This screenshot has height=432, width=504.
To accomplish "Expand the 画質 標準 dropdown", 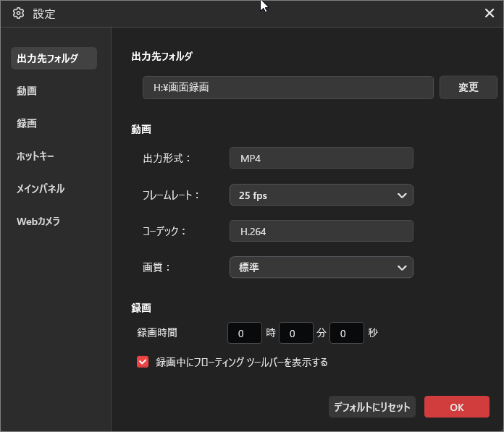I will click(321, 267).
